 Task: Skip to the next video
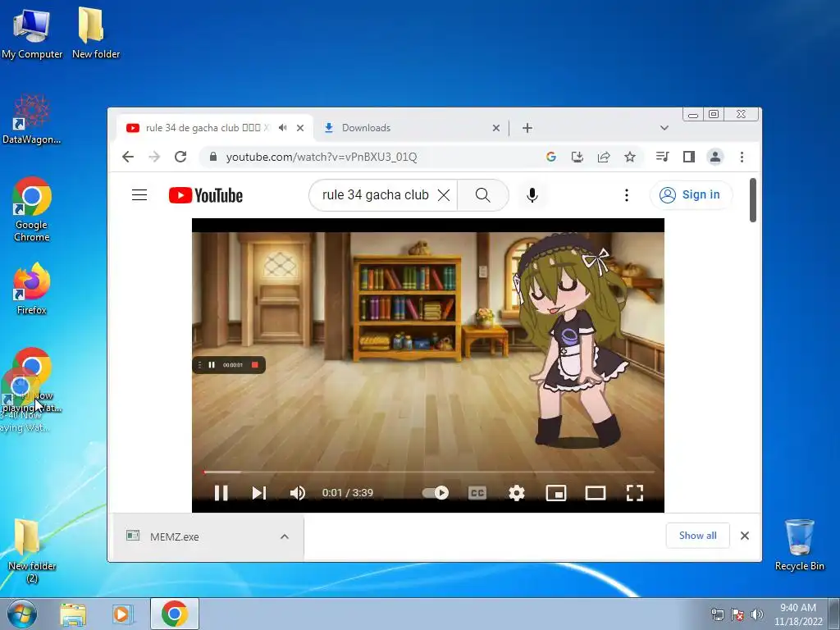(258, 493)
